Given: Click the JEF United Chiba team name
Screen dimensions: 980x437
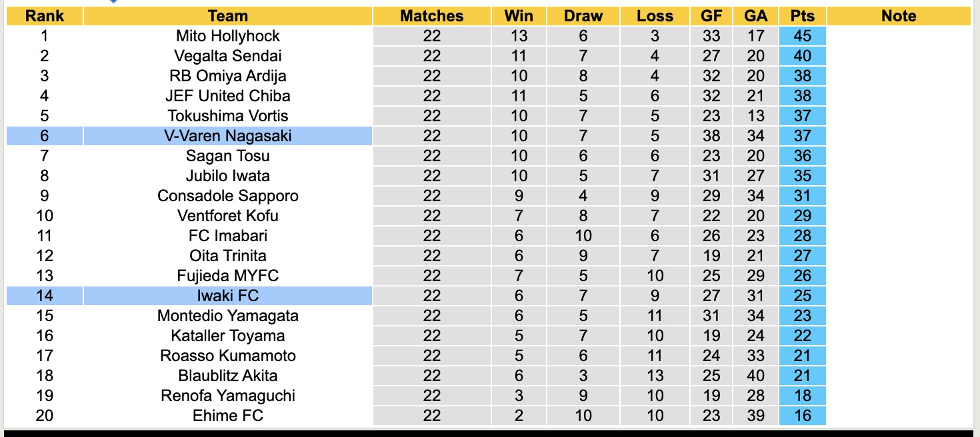Looking at the screenshot, I should pyautogui.click(x=228, y=96).
